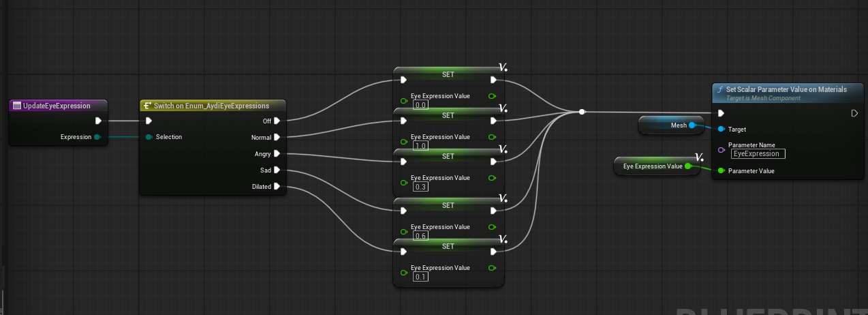Click the Angry output execution pin
The height and width of the screenshot is (315, 868).
[x=277, y=154]
